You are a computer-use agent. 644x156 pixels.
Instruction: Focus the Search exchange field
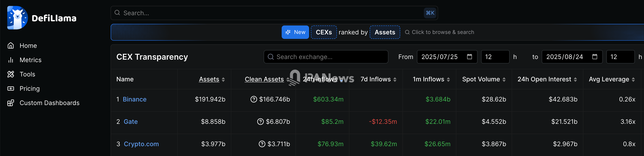[326, 57]
